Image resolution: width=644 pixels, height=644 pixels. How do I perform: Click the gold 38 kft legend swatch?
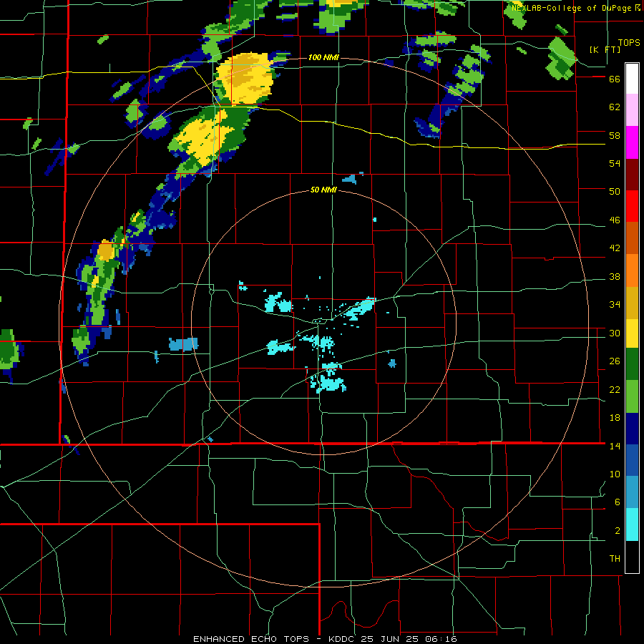coord(632,303)
